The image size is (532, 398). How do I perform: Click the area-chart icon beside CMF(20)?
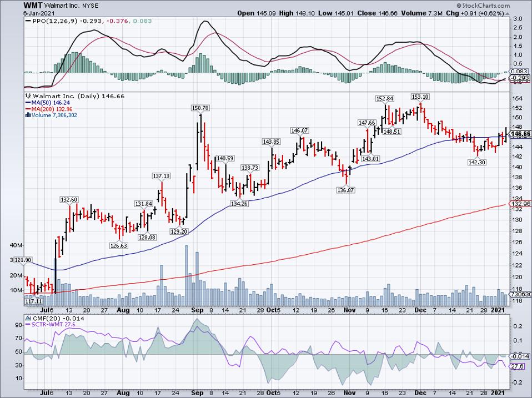[28, 318]
